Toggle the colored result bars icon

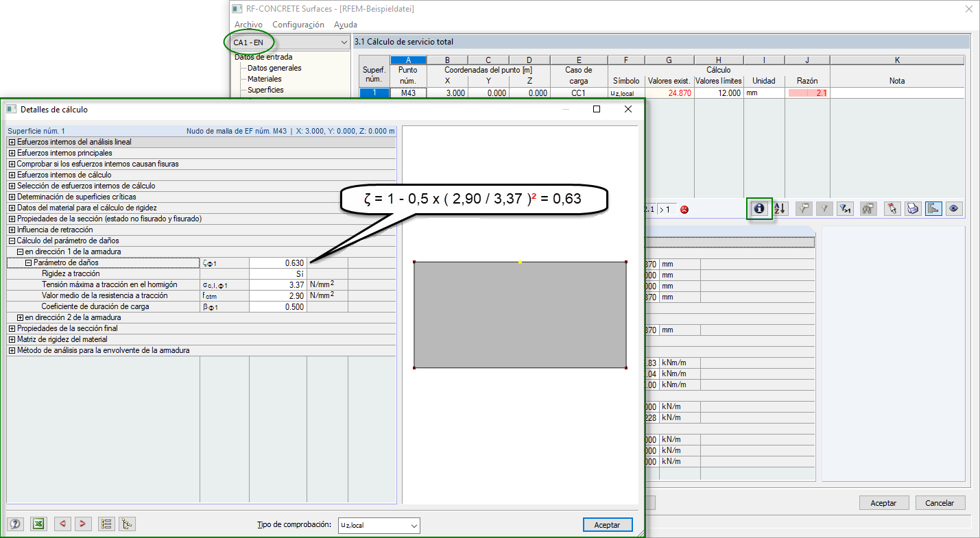[x=933, y=209]
